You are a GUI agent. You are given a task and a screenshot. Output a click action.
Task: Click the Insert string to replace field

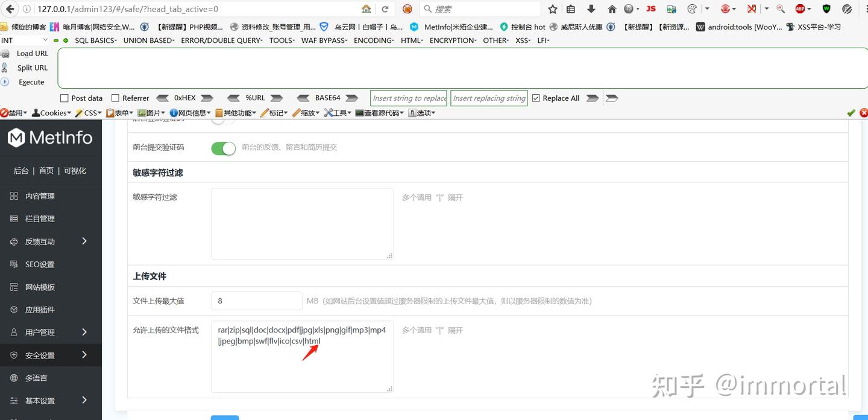tap(409, 98)
